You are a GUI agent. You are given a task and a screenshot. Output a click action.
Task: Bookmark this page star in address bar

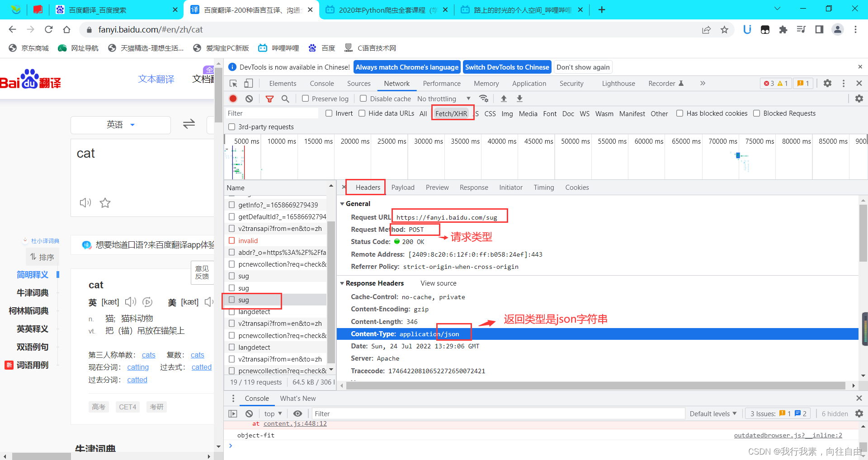(725, 29)
